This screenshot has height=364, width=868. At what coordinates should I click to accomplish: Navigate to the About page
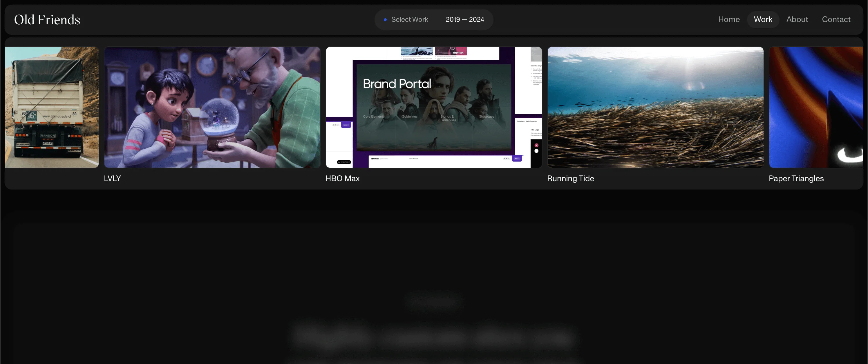pos(797,19)
